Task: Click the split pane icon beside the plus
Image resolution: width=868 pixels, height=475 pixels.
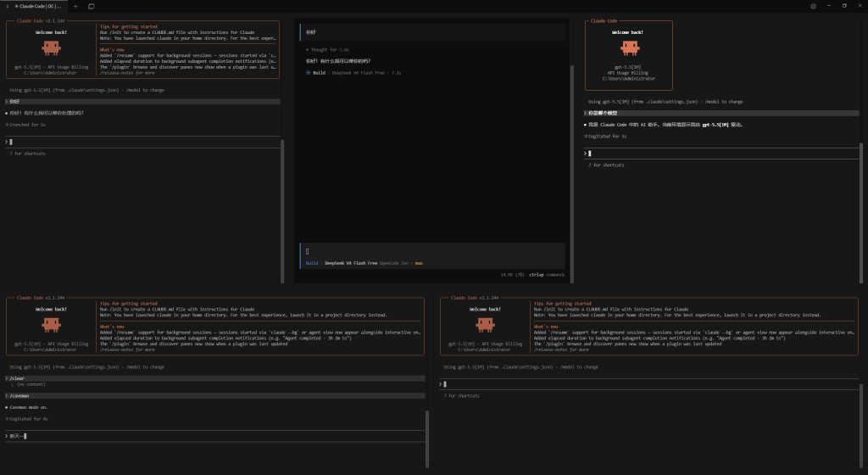Action: 92,6
